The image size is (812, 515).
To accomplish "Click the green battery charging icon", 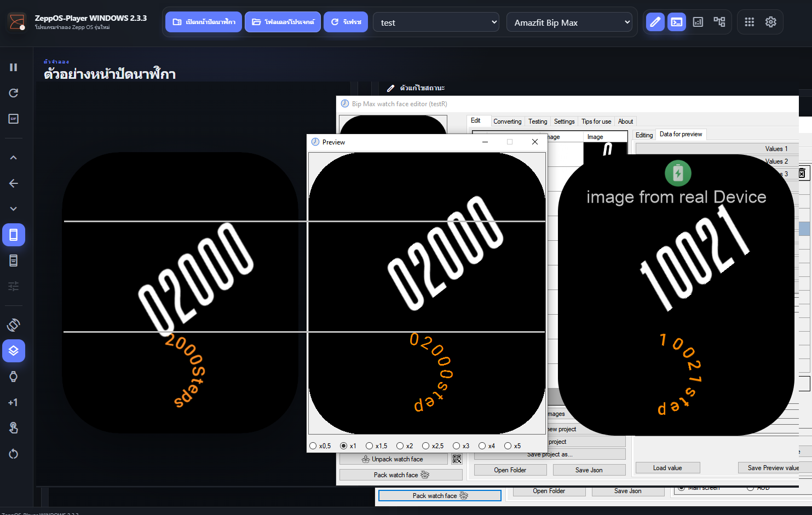I will coord(678,173).
